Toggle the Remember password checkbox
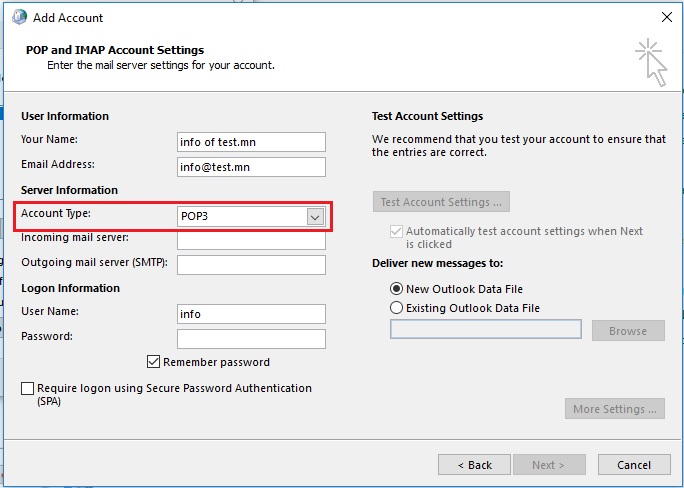684x488 pixels. (x=153, y=362)
